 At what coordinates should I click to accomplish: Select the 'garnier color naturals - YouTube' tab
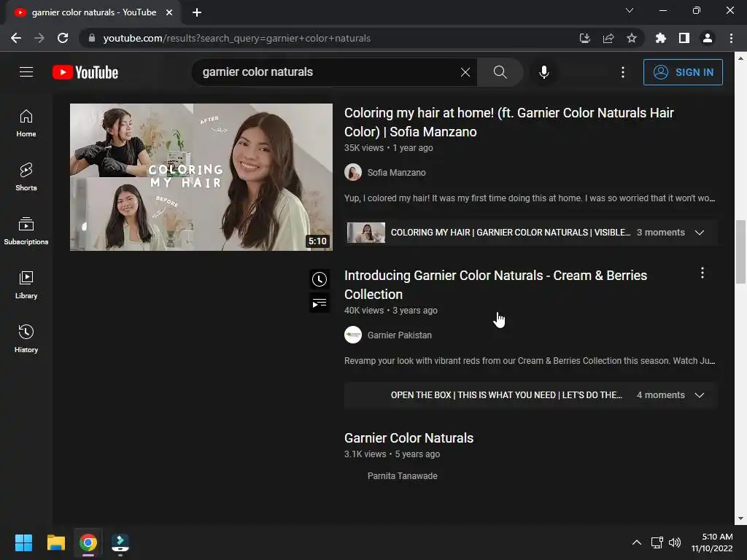point(93,12)
